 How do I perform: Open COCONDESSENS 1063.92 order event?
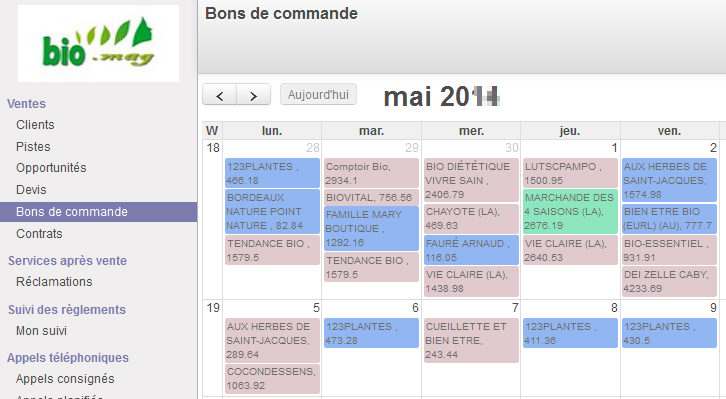[272, 378]
